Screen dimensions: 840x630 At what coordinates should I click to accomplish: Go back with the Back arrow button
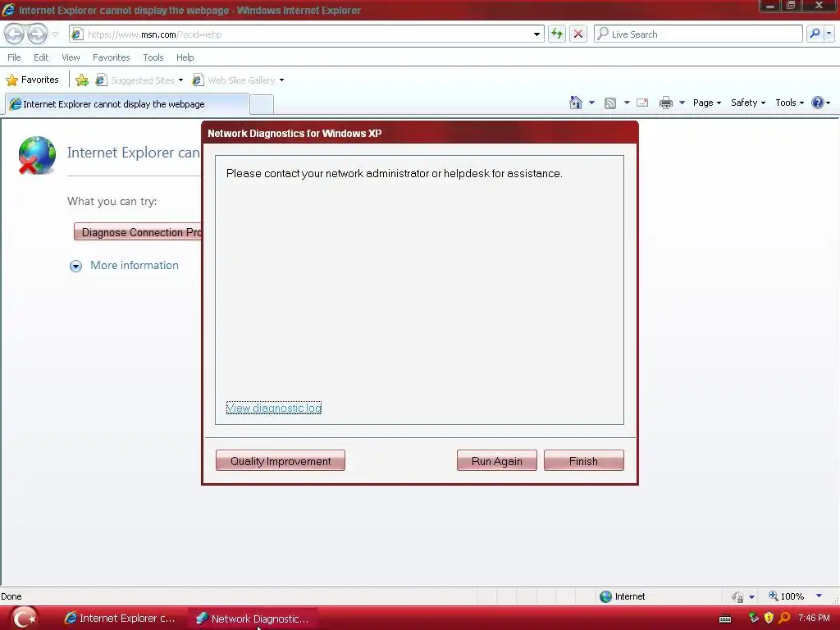pos(15,34)
